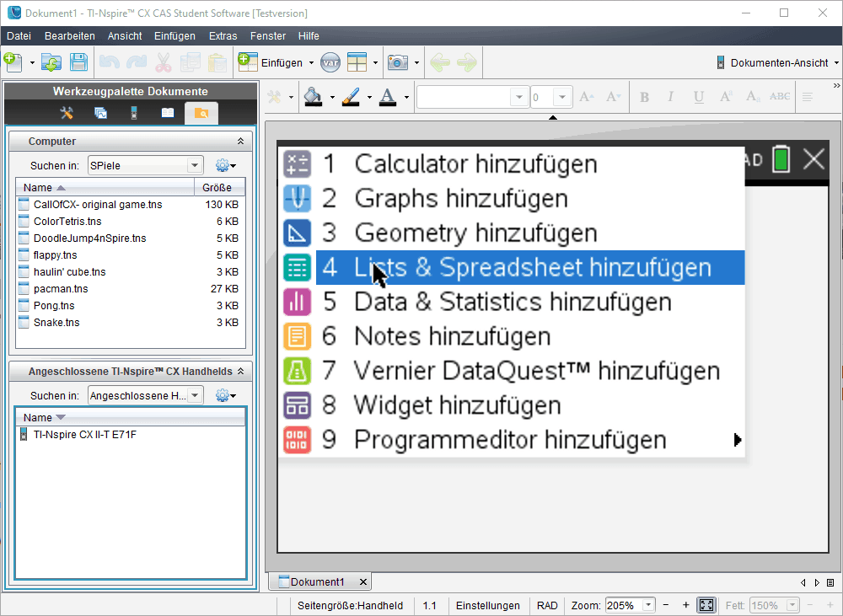Click the Programmeditor icon
This screenshot has height=616, width=843.
coord(298,439)
